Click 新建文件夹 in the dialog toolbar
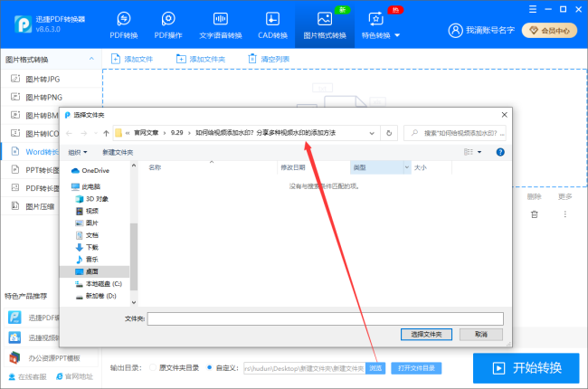Viewport: 588px width, 389px height. click(118, 152)
